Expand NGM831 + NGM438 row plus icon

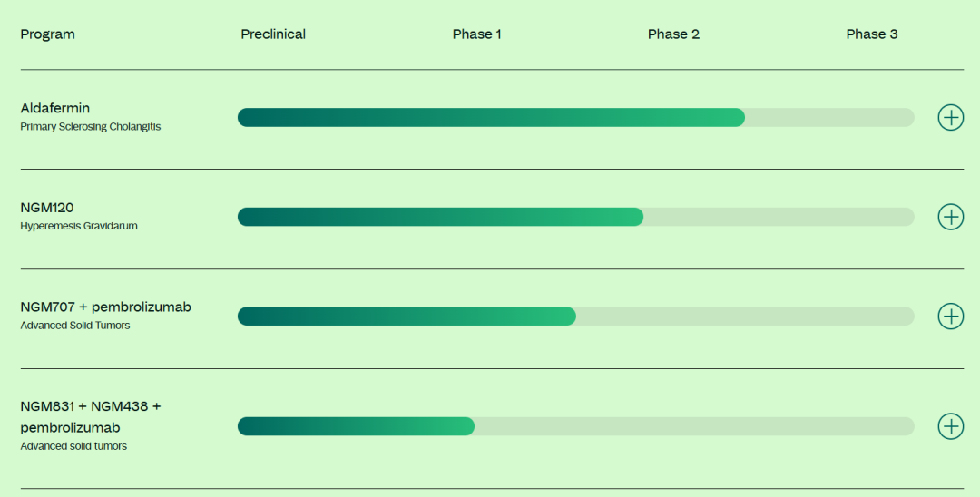coord(950,426)
